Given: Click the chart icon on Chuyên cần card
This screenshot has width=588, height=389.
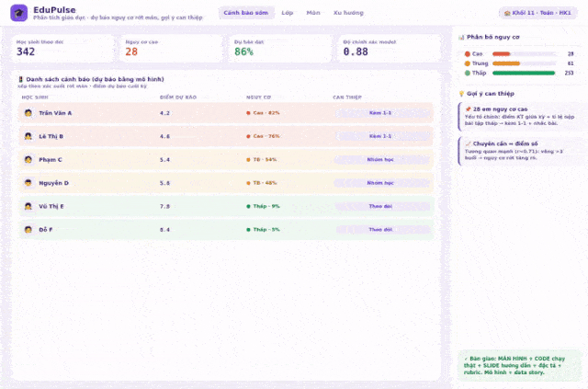Looking at the screenshot, I should 468,143.
